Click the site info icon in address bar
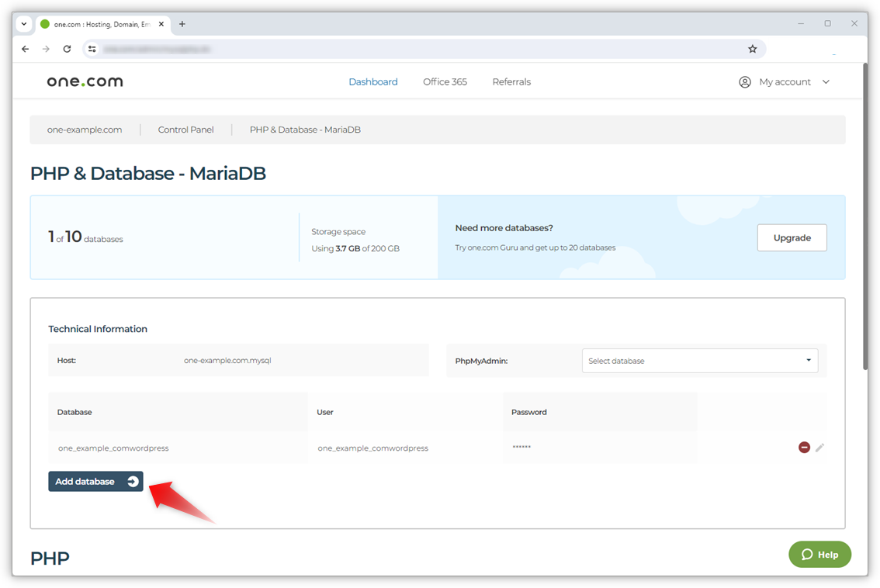Viewport: 880px width, 588px height. click(92, 48)
